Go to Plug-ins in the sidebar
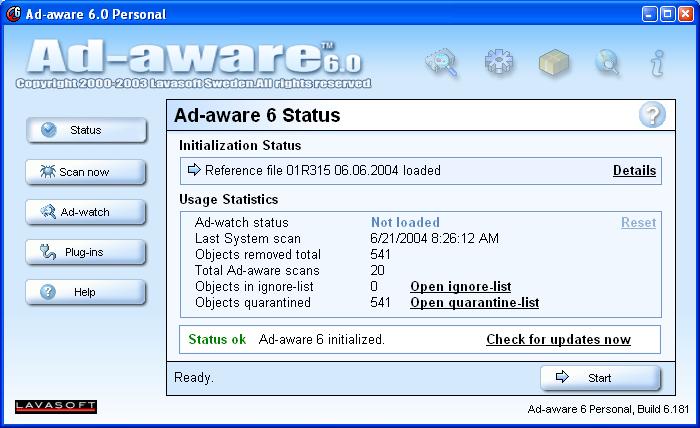 pos(86,253)
